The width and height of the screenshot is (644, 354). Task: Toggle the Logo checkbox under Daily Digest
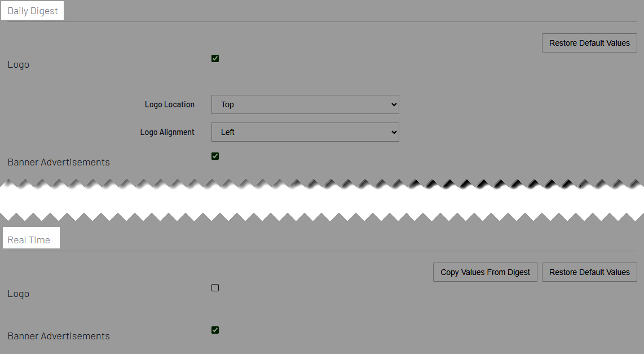point(215,58)
